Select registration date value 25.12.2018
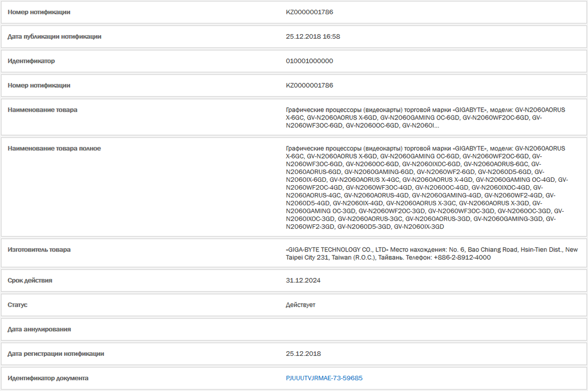588x391 pixels. pos(303,354)
